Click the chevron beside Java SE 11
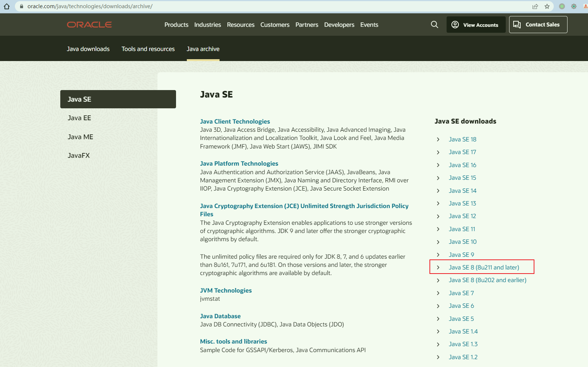The height and width of the screenshot is (367, 588). [x=438, y=229]
